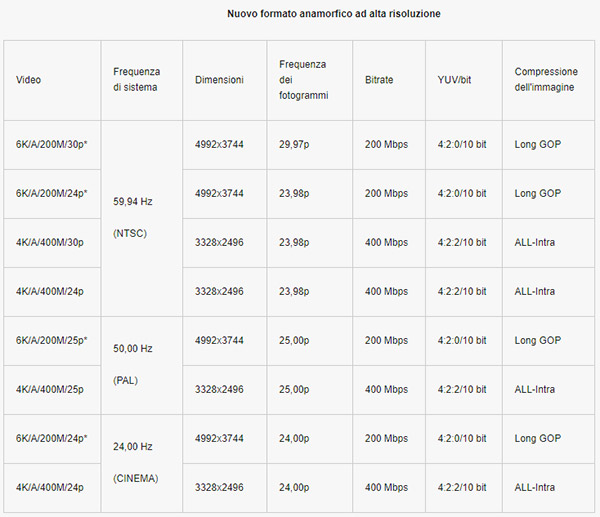Select the "Video" column header

(29, 80)
